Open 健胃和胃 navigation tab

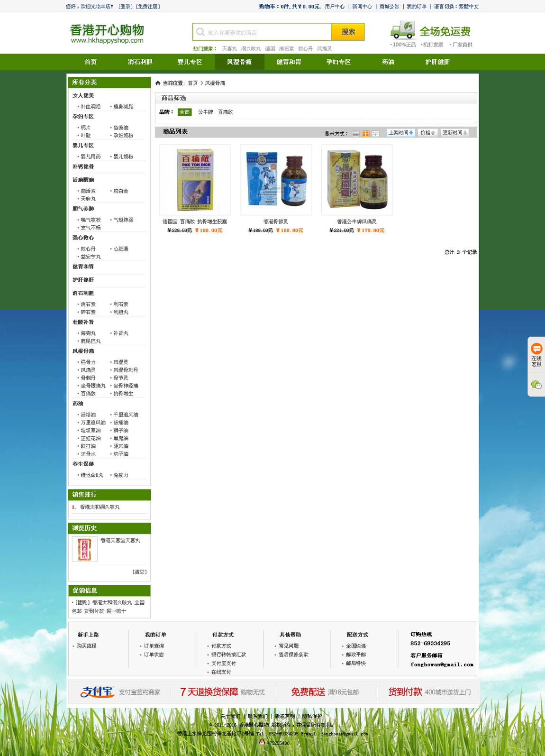click(289, 62)
